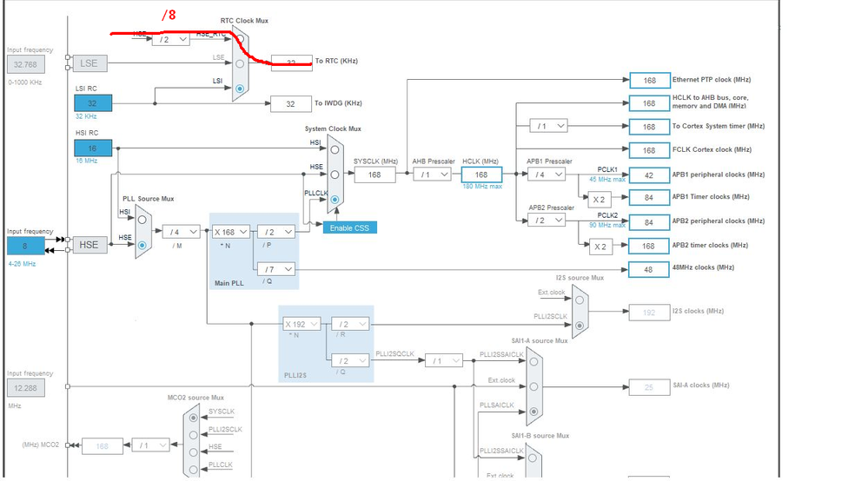Click the HSE oscillator block
868x481 pixels.
click(x=89, y=244)
